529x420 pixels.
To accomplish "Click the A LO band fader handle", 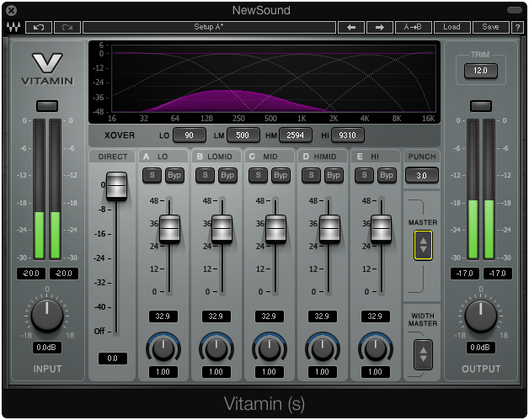I will tap(169, 229).
